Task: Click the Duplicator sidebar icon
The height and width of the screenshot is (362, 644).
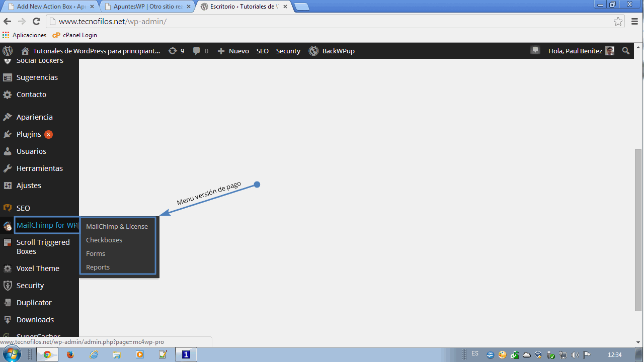Action: 8,303
